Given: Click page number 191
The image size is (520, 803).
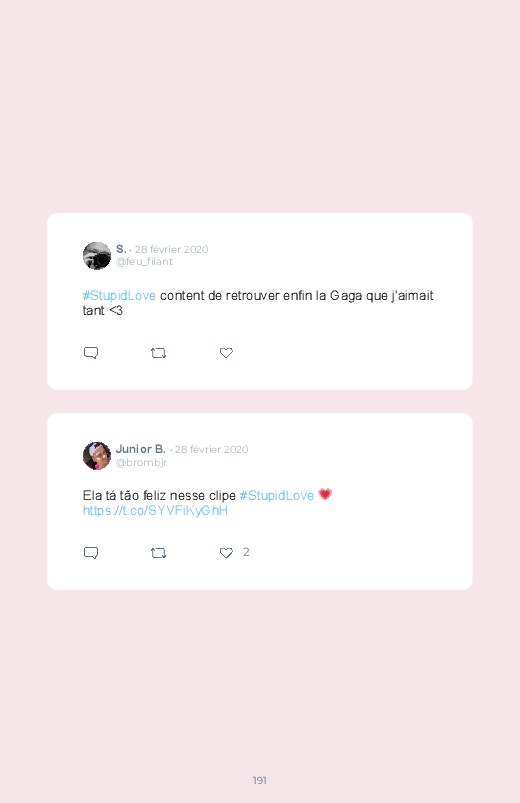Looking at the screenshot, I should tap(260, 780).
